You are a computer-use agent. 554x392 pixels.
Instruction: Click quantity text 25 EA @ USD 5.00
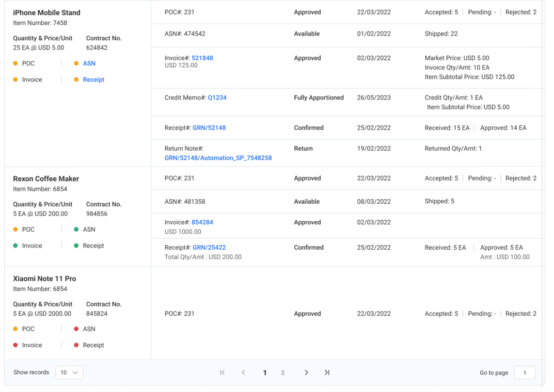pyautogui.click(x=39, y=48)
